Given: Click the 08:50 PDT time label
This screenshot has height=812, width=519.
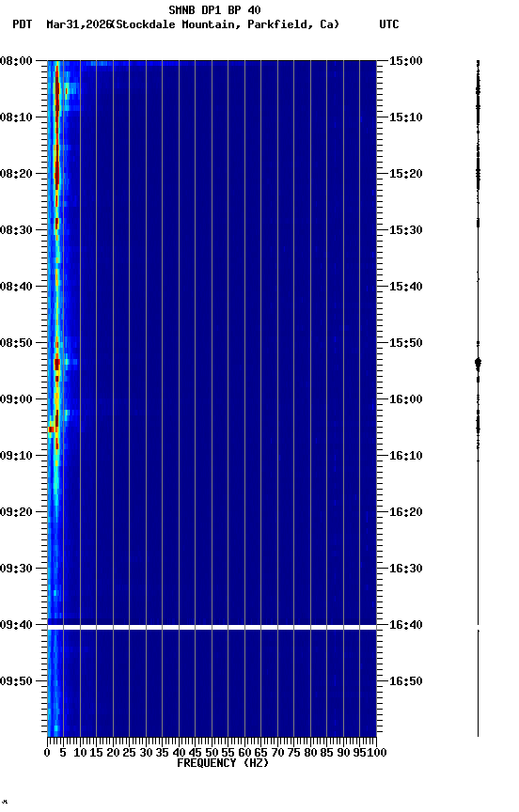Looking at the screenshot, I should [x=16, y=343].
